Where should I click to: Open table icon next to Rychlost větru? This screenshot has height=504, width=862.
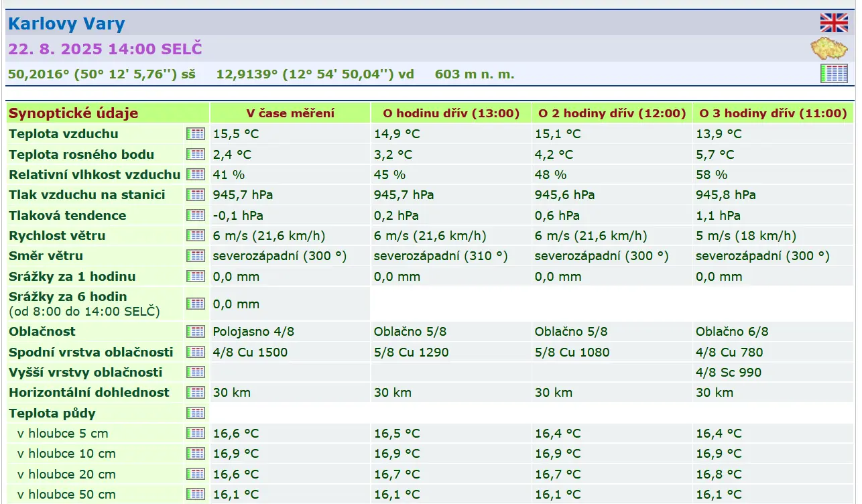(195, 235)
